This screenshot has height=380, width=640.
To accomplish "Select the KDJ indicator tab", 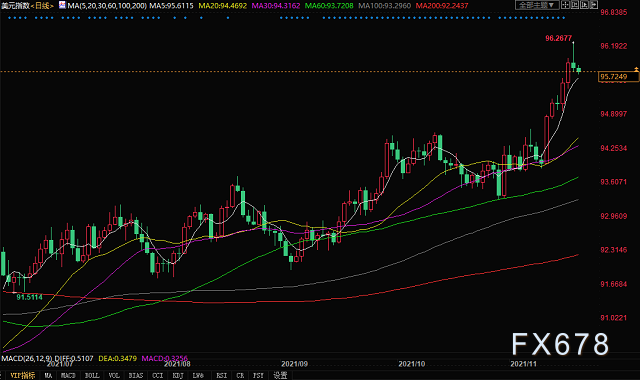I will click(178, 376).
